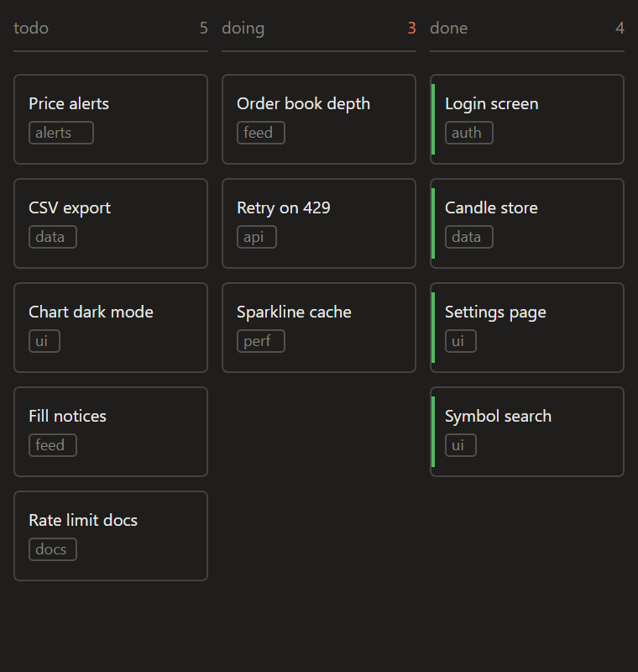Click the auth tag on Login screen
This screenshot has width=638, height=672.
pos(469,133)
